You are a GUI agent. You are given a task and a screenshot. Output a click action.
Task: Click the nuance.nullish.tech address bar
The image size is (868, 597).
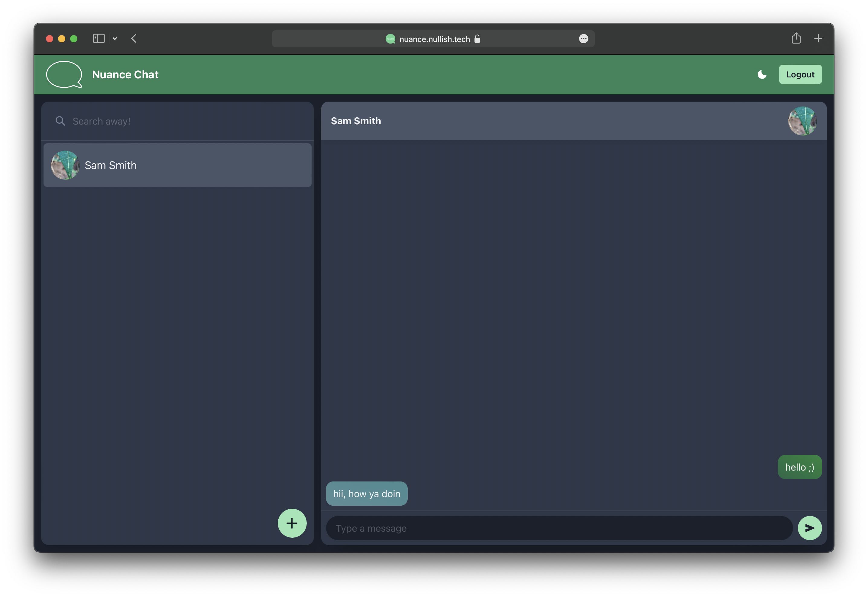pos(434,39)
